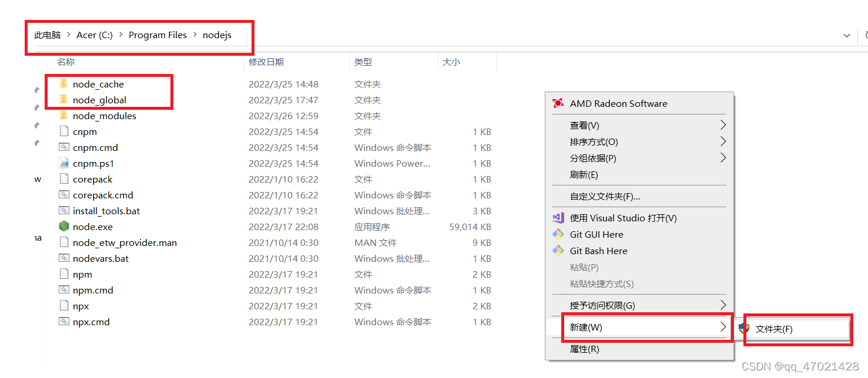Click the Visual Studio icon in context menu
Image resolution: width=868 pixels, height=378 pixels.
point(558,218)
